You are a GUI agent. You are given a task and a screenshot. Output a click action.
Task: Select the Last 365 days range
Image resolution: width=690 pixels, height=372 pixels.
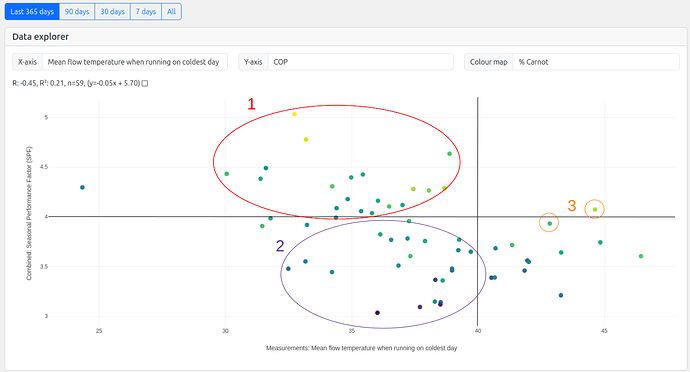[x=32, y=12]
